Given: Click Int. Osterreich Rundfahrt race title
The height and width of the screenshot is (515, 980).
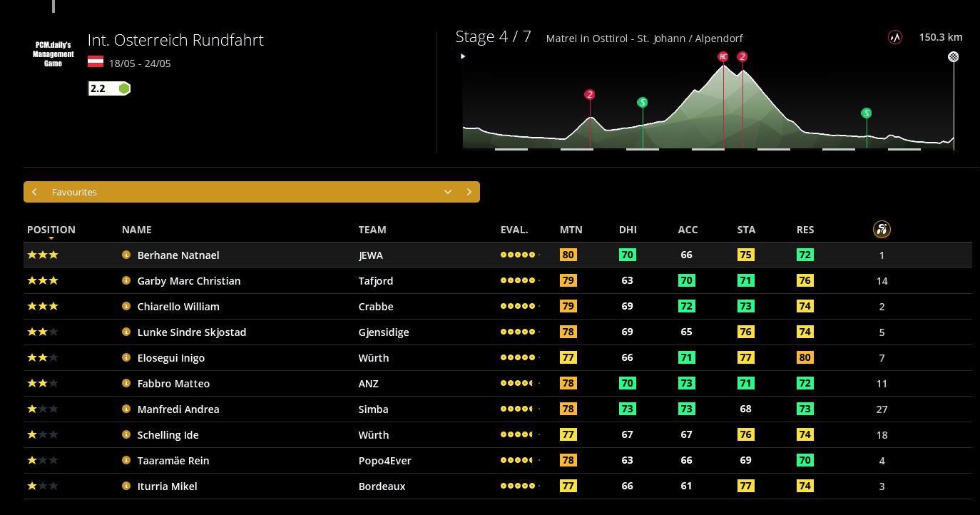Looking at the screenshot, I should click(x=175, y=40).
